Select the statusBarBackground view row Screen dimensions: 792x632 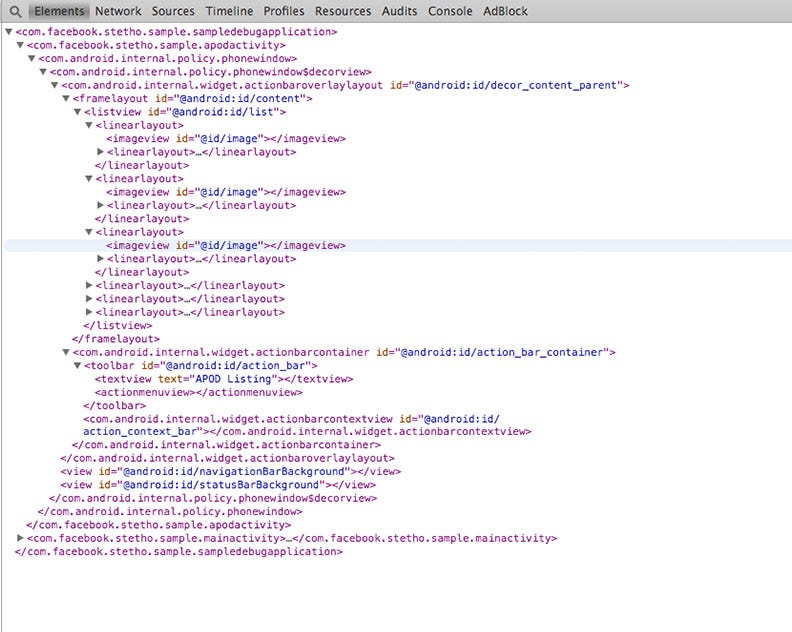(x=218, y=485)
